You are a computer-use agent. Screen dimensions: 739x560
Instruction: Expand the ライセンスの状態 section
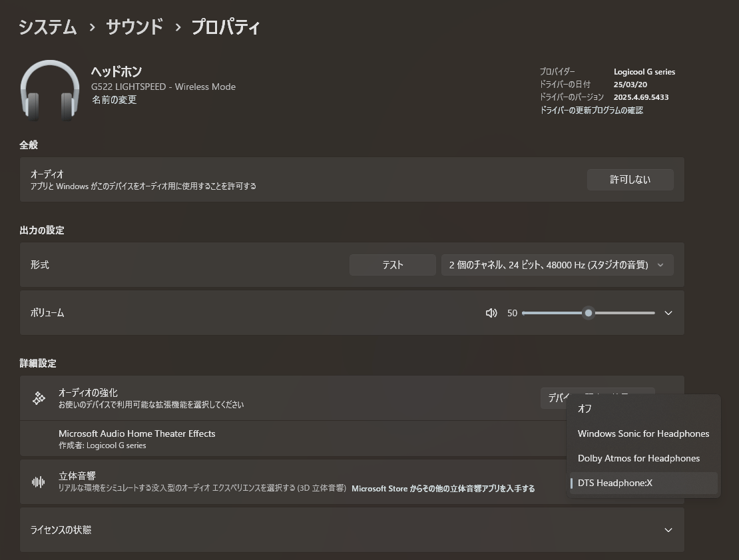coord(668,530)
